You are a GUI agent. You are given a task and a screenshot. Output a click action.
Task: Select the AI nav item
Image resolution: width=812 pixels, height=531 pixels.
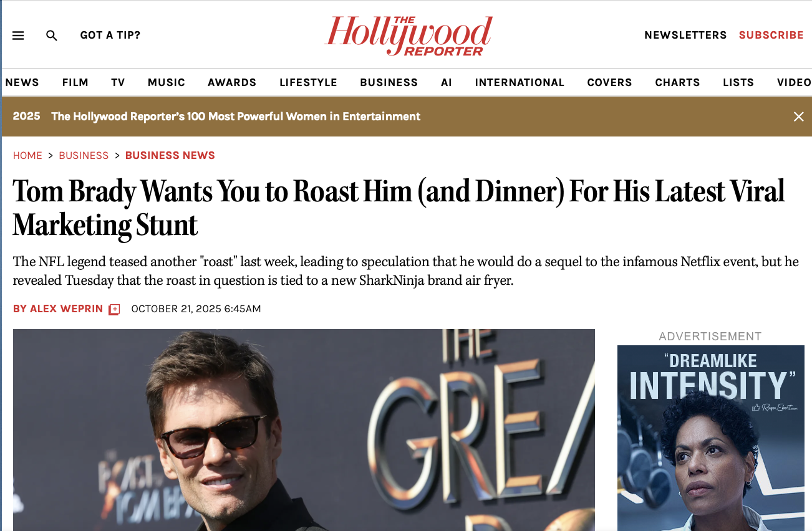click(447, 82)
